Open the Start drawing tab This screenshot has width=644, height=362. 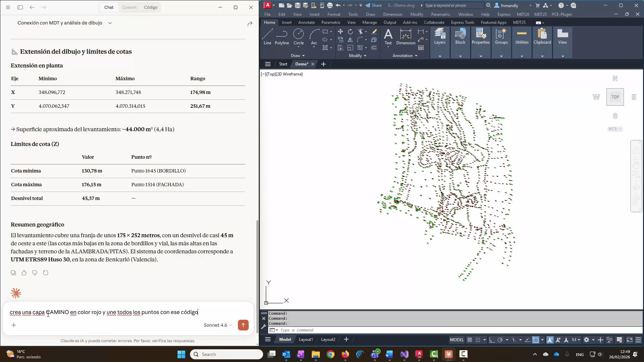(283, 64)
